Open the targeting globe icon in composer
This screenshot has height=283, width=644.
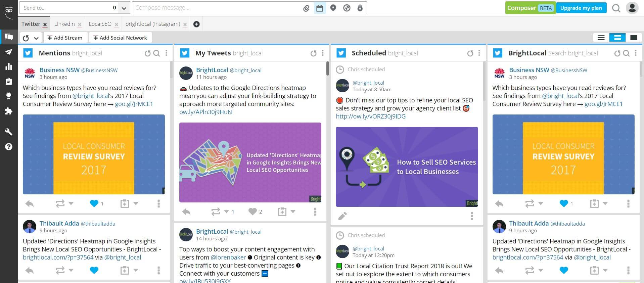347,8
